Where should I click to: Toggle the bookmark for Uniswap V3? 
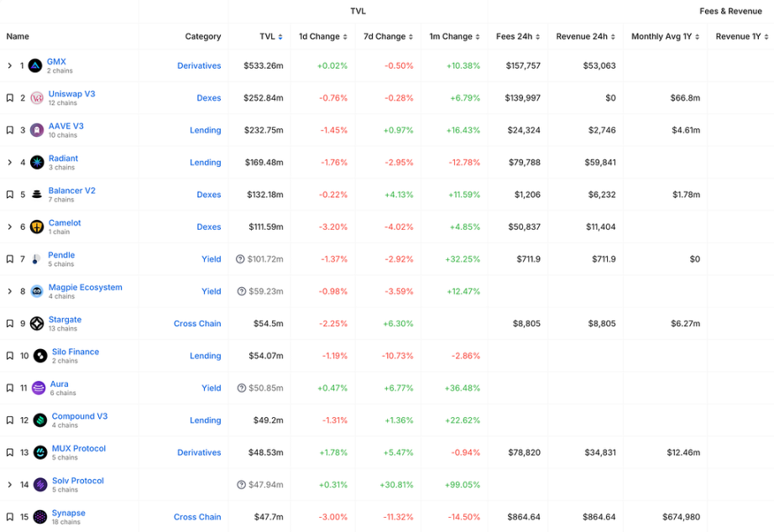click(x=10, y=98)
